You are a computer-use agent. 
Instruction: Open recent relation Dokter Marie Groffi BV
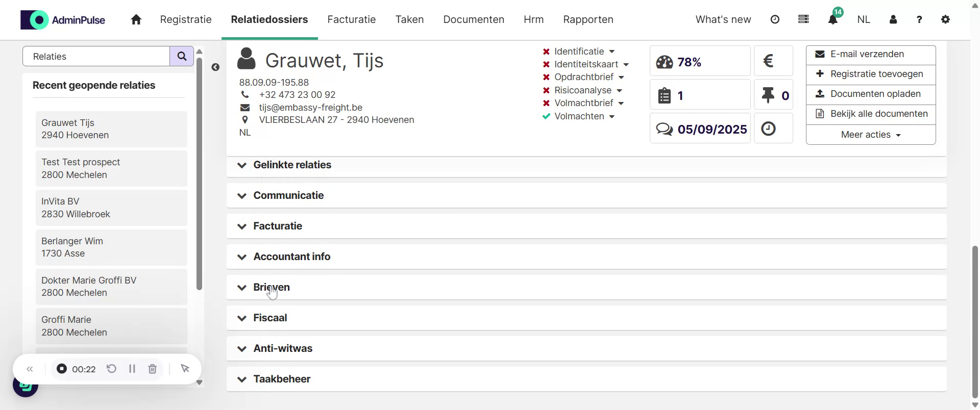pos(111,287)
